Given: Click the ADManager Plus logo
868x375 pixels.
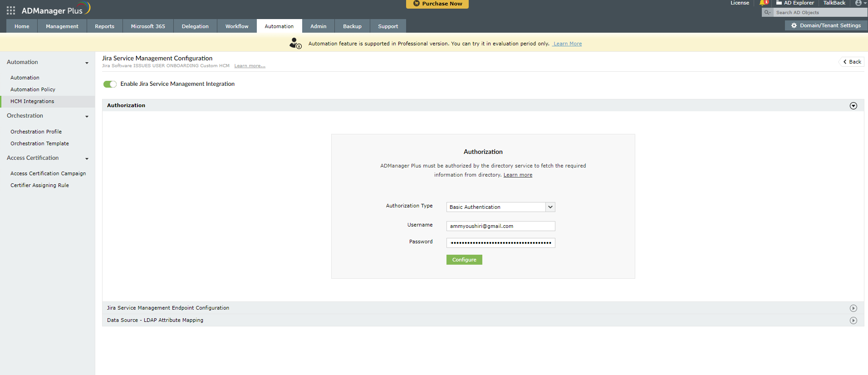Looking at the screenshot, I should point(56,9).
